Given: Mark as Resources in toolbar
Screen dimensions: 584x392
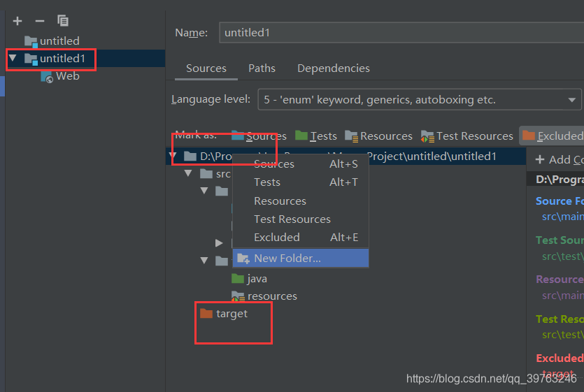Looking at the screenshot, I should coord(378,136).
